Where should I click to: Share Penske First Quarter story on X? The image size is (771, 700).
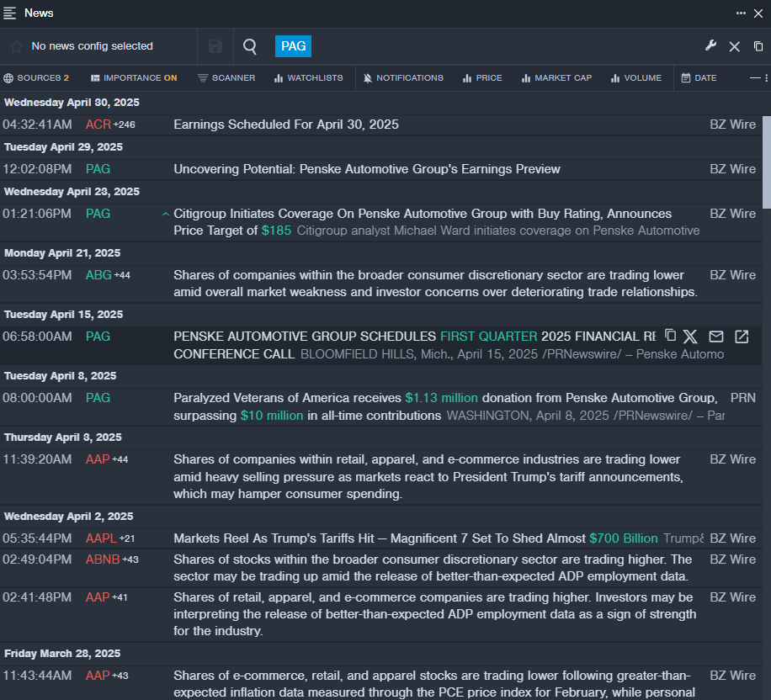[690, 337]
